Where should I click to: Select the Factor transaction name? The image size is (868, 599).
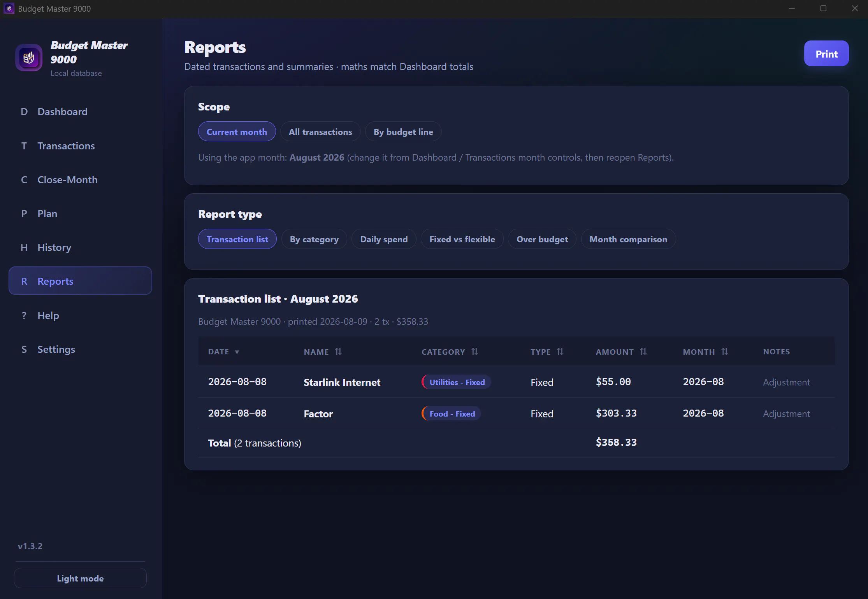(x=318, y=414)
